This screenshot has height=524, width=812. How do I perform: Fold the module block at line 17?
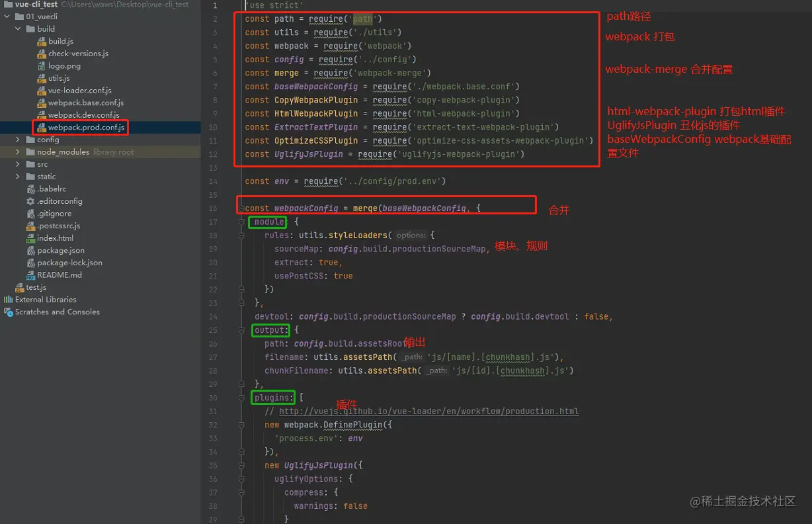coord(241,222)
